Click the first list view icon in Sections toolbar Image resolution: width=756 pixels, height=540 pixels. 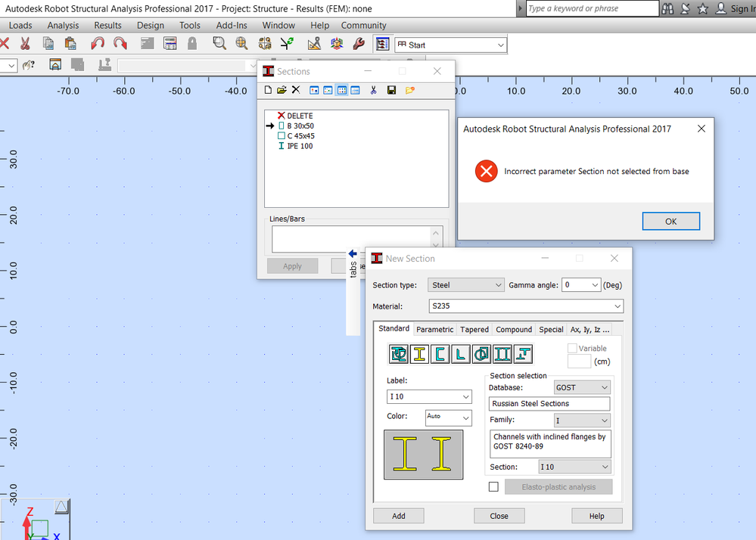pyautogui.click(x=314, y=90)
